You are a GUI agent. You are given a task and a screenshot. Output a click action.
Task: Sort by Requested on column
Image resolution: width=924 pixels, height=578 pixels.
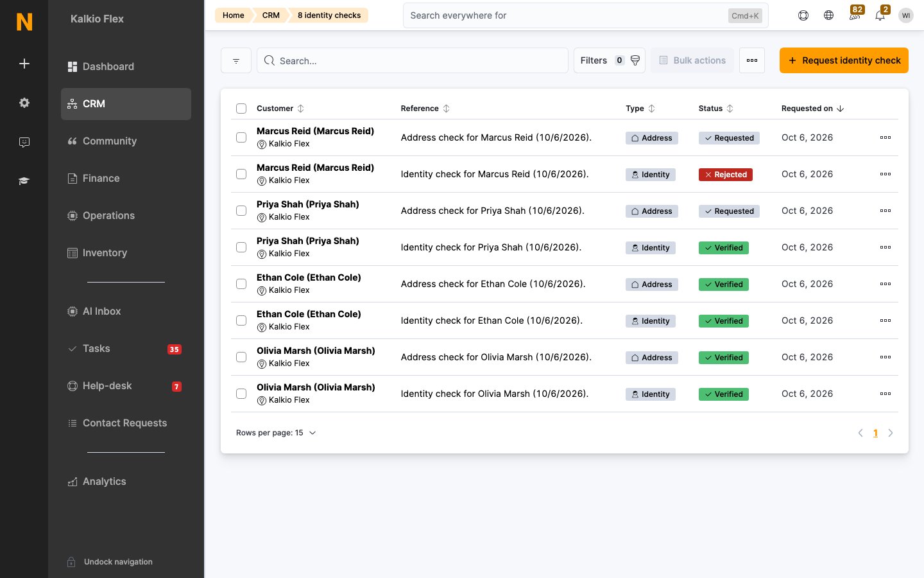pos(813,109)
